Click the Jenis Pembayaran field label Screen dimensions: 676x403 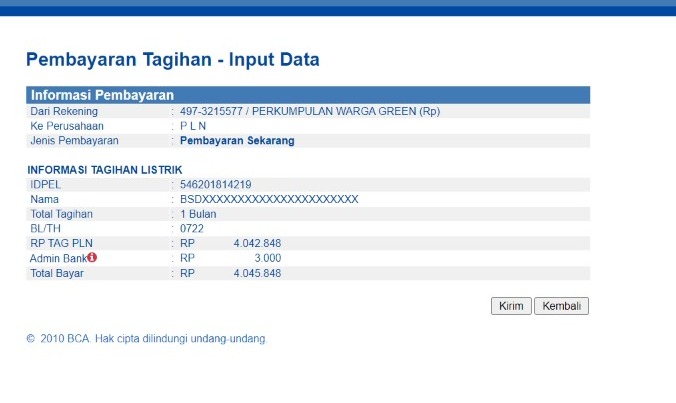[x=75, y=141]
